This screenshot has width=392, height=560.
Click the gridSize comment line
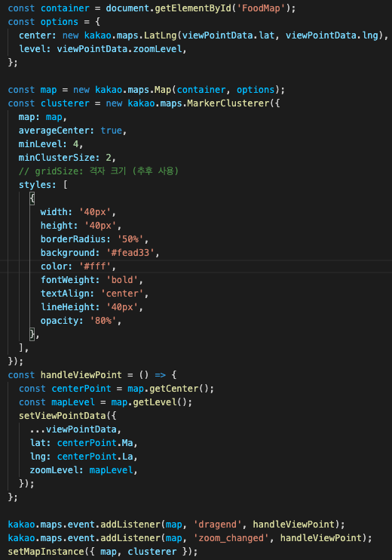coord(99,171)
